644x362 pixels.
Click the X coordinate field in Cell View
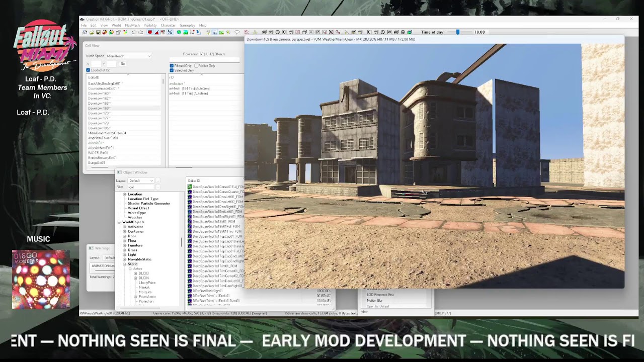pyautogui.click(x=95, y=64)
